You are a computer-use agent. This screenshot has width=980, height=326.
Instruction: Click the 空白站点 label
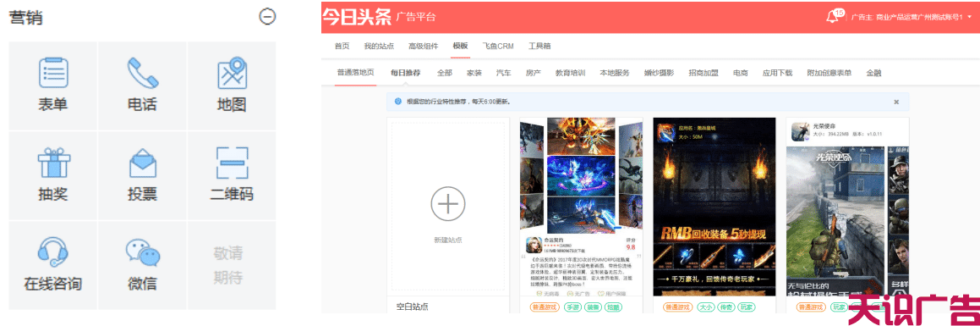coord(413,307)
